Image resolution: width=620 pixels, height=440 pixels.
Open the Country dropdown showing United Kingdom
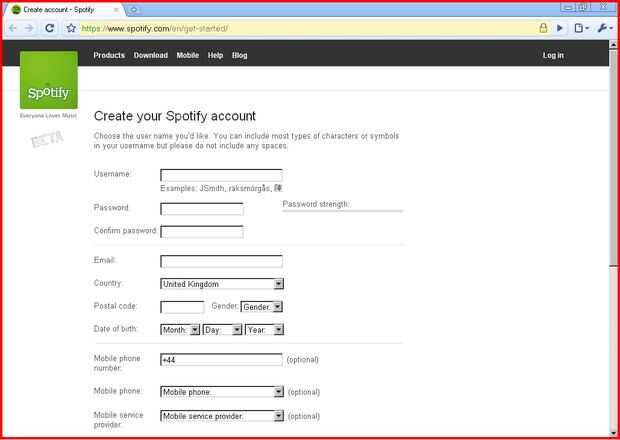point(222,284)
